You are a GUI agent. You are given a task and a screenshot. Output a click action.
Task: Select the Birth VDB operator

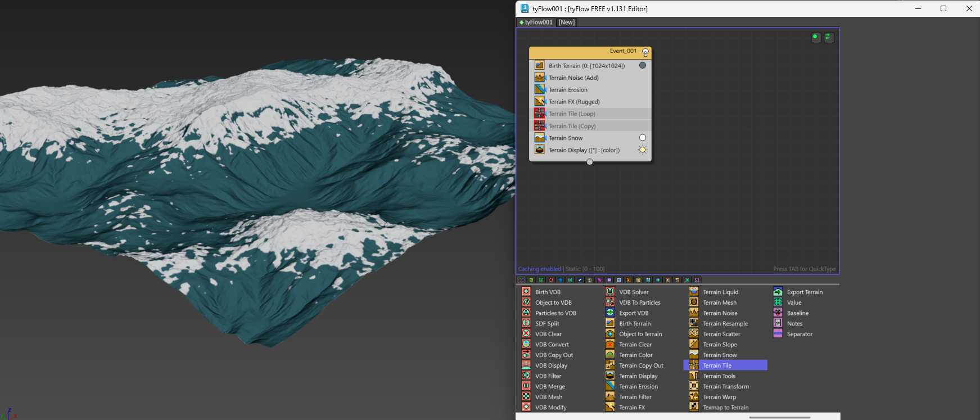click(x=547, y=292)
